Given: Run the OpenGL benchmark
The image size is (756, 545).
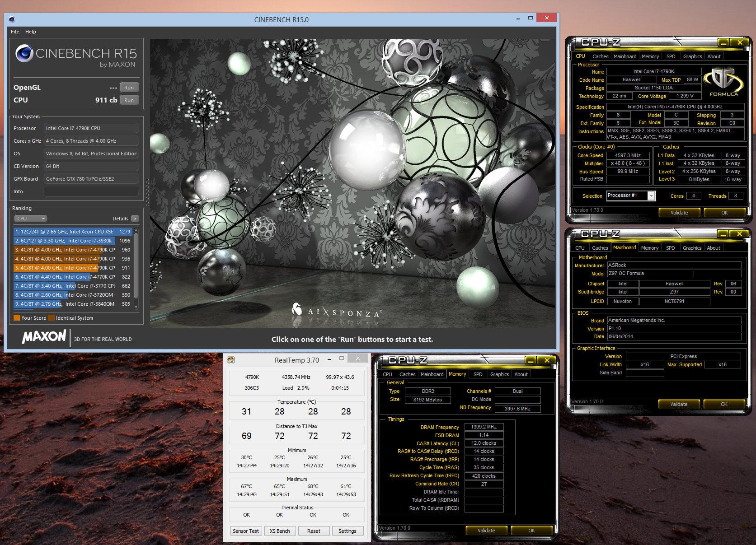Looking at the screenshot, I should coord(129,88).
